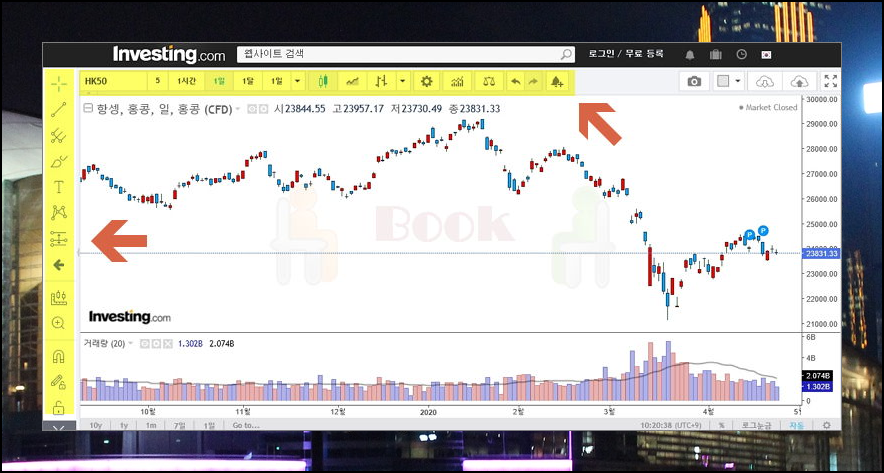
Task: Toggle 로그눈금 log scale
Action: pos(758,425)
